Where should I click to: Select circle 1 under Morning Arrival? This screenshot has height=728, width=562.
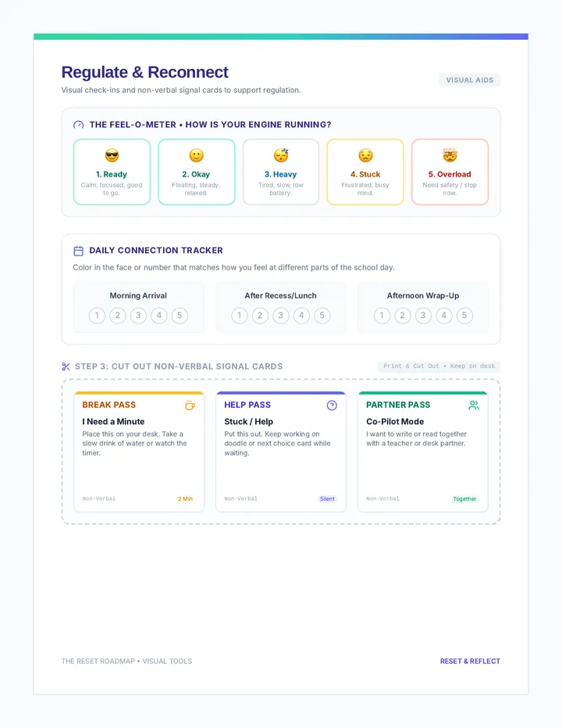[x=97, y=316]
